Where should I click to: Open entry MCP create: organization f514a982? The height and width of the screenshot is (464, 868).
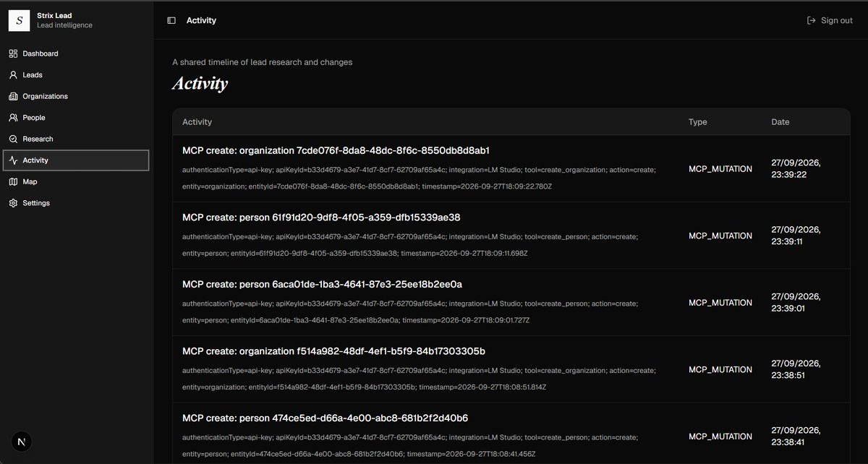[x=333, y=351]
